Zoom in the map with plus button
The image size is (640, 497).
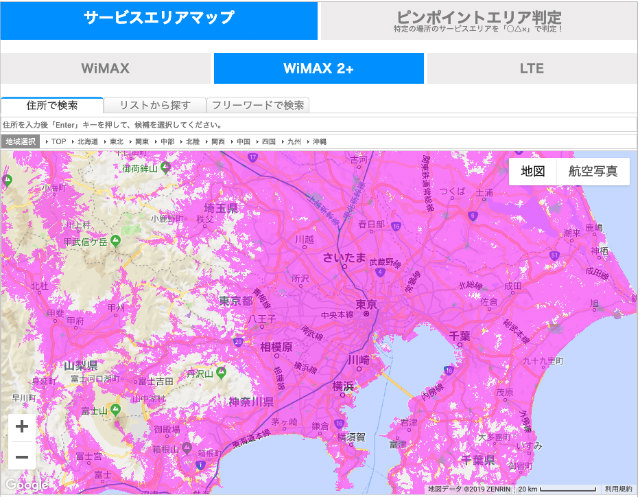(x=22, y=427)
